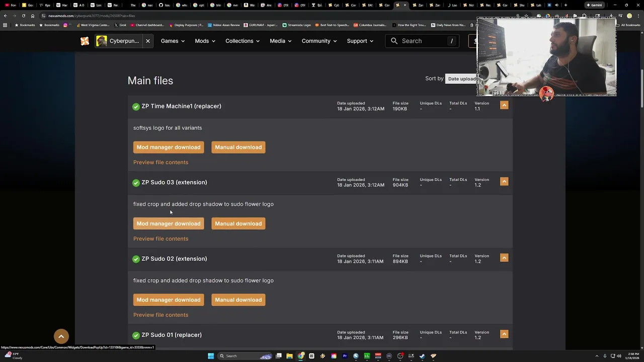Open the Windows Start menu
This screenshot has width=644, height=362.
pyautogui.click(x=211, y=356)
